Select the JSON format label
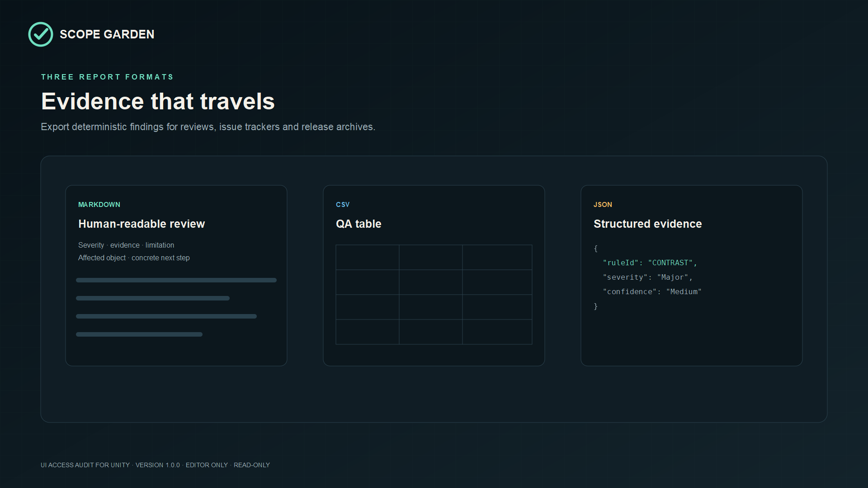The image size is (868, 488). (x=603, y=205)
